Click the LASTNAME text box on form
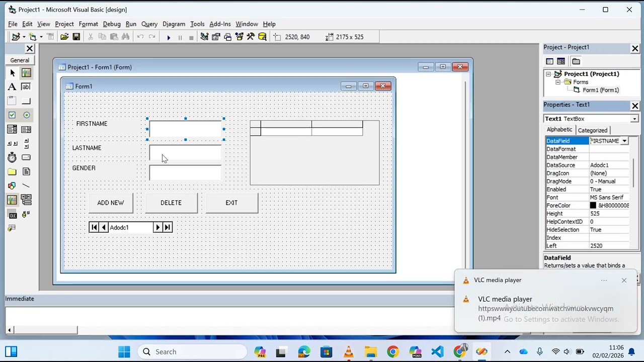Viewport: 644px width, 362px height. click(185, 152)
